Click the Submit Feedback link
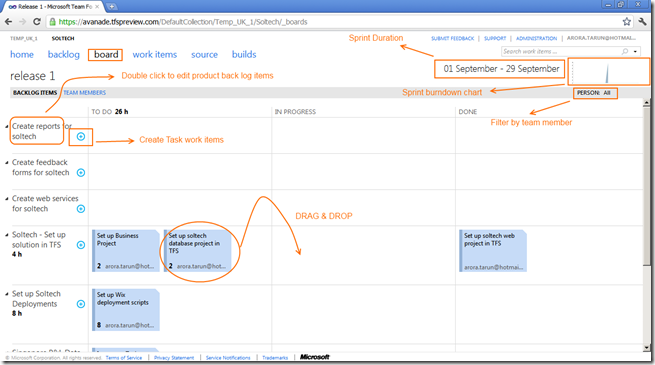This screenshot has width=655, height=365. click(452, 38)
